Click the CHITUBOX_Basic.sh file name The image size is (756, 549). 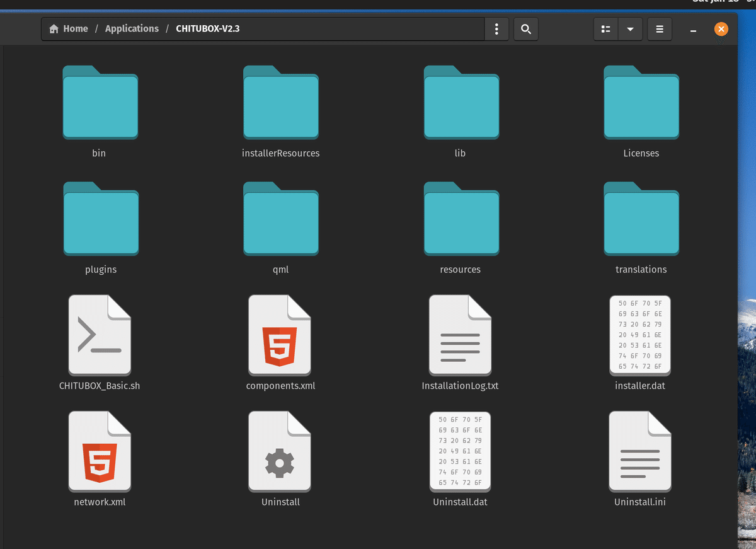point(100,386)
